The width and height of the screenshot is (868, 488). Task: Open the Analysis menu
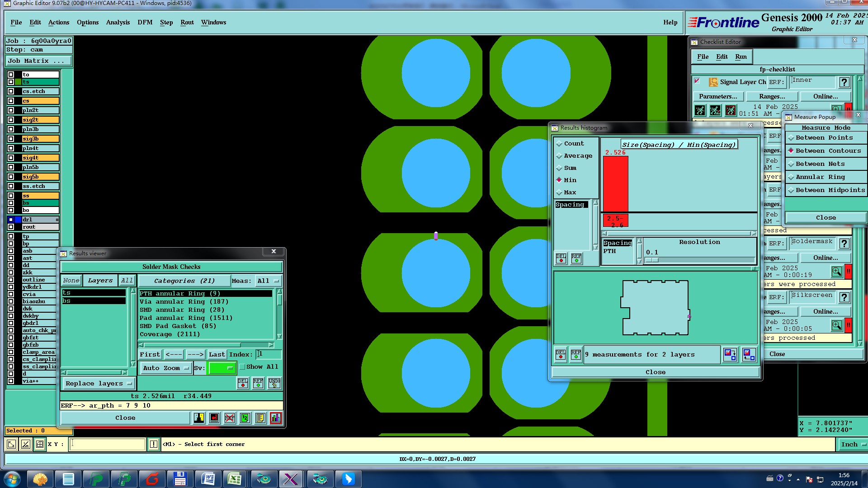(118, 22)
